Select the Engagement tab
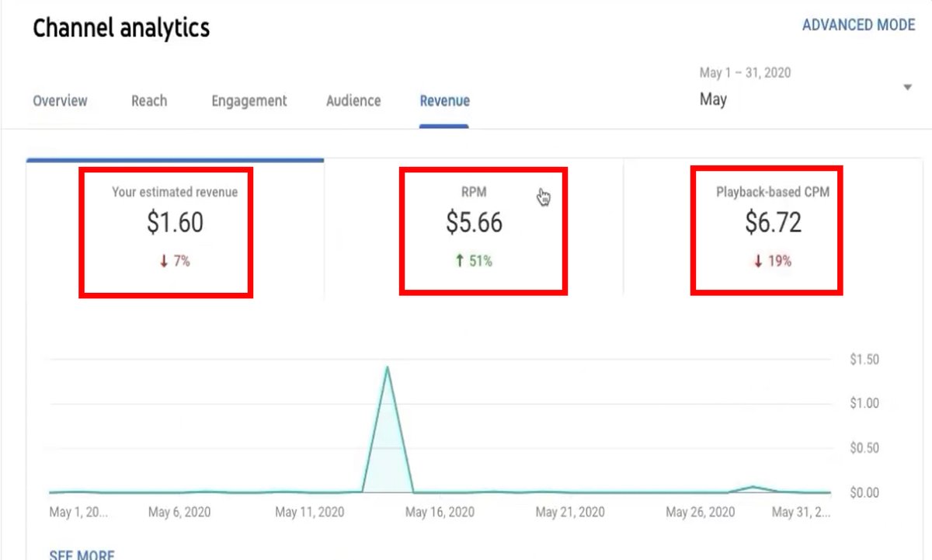932x560 pixels. [x=249, y=101]
